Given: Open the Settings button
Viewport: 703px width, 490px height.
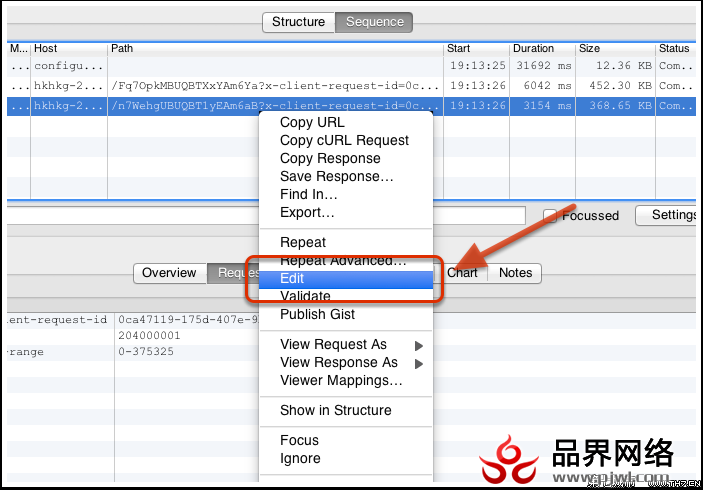Looking at the screenshot, I should (666, 215).
